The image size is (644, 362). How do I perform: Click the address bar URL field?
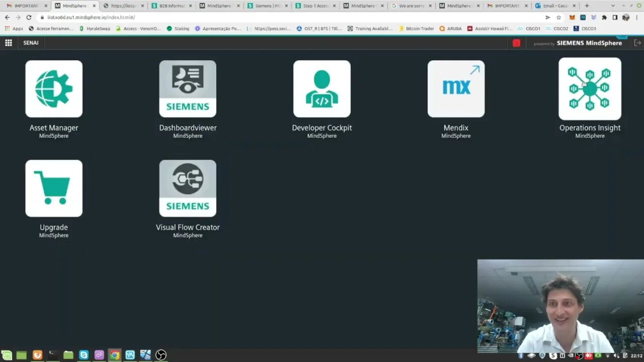(292, 17)
